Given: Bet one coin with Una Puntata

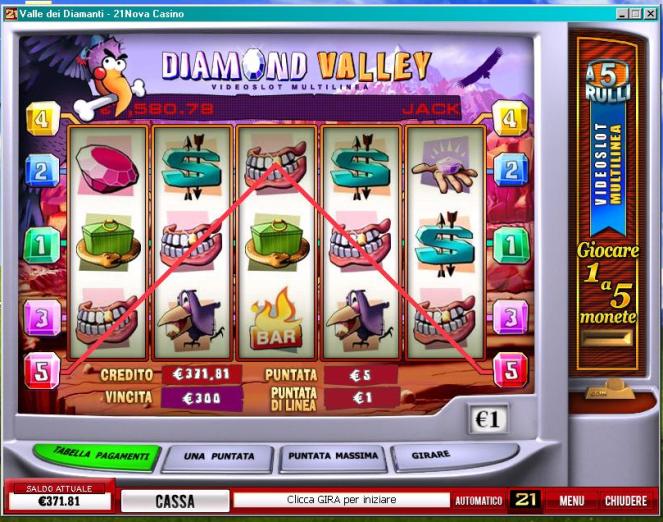Looking at the screenshot, I should coord(219,458).
